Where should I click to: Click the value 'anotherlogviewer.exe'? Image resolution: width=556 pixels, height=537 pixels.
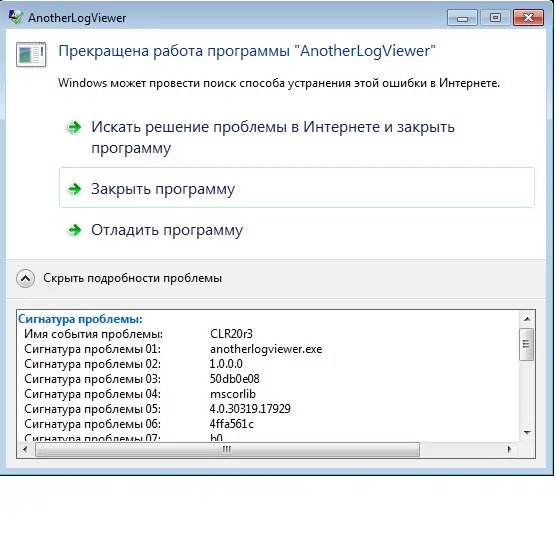[266, 349]
